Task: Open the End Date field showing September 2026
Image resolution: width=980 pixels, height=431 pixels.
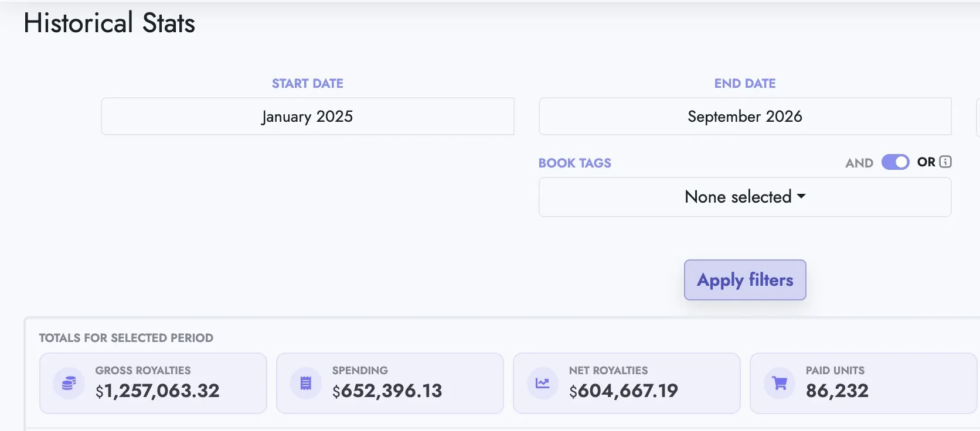Action: click(x=745, y=117)
